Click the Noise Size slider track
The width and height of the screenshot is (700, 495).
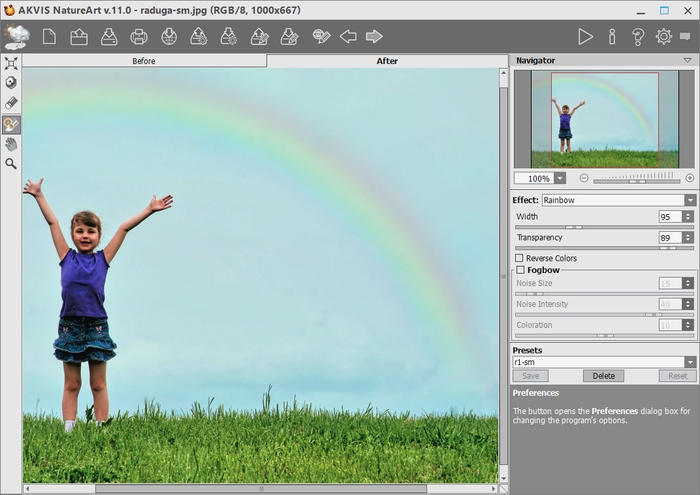(604, 294)
